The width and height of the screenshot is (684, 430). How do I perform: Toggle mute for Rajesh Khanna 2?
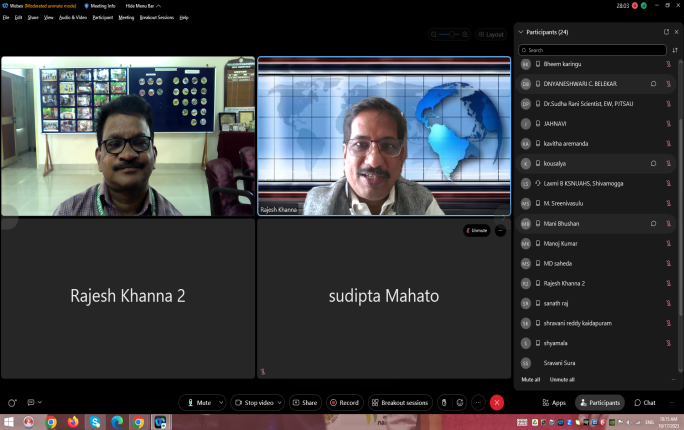click(668, 283)
